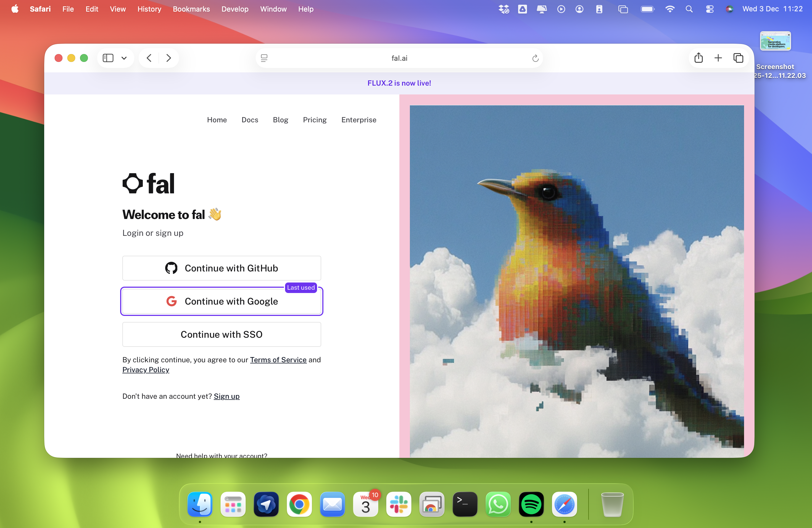Open the Blog nav link

280,120
